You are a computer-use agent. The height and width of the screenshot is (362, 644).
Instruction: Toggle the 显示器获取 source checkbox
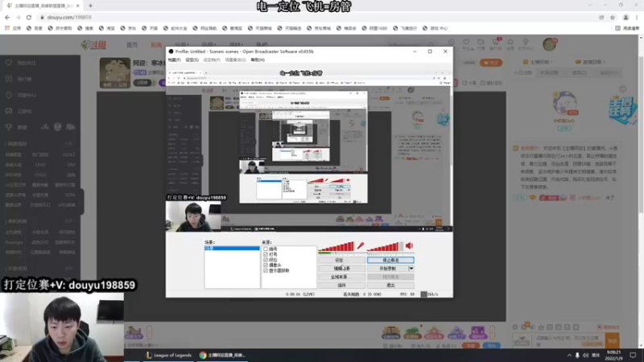[266, 270]
